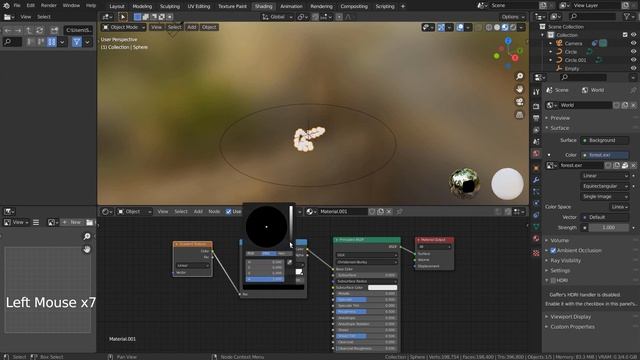Viewport: 640px width, 360px height.
Task: Toggle the HDRI panel checkbox
Action: pyautogui.click(x=553, y=280)
